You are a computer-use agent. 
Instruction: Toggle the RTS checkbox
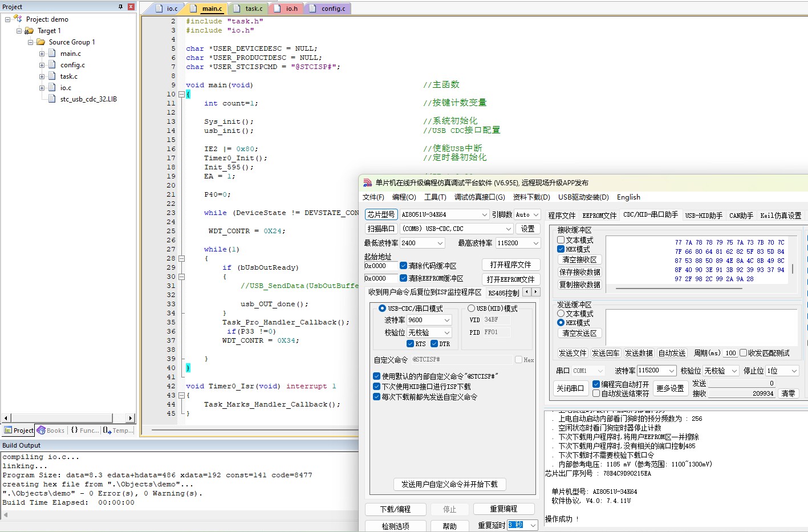pos(410,344)
